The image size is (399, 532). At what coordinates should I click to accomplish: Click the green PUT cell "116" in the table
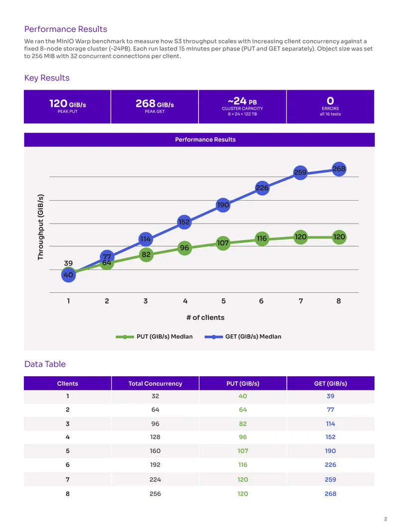click(243, 465)
